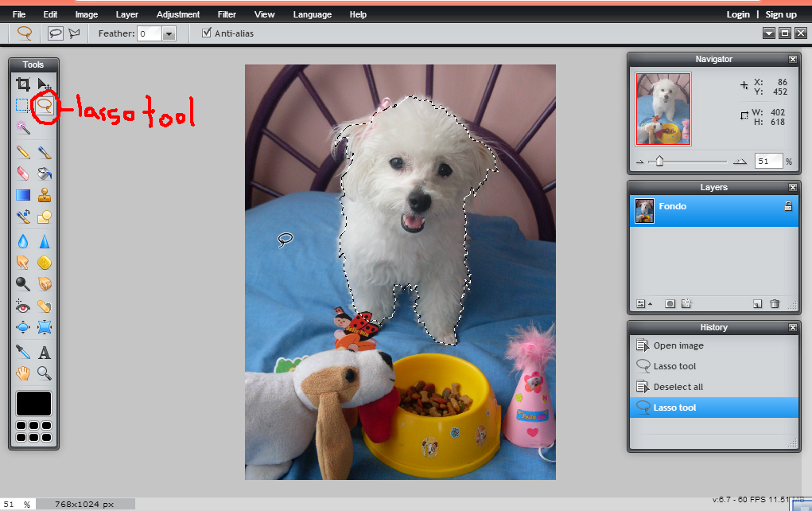Select the Fondo layer
This screenshot has width=812, height=511.
714,211
